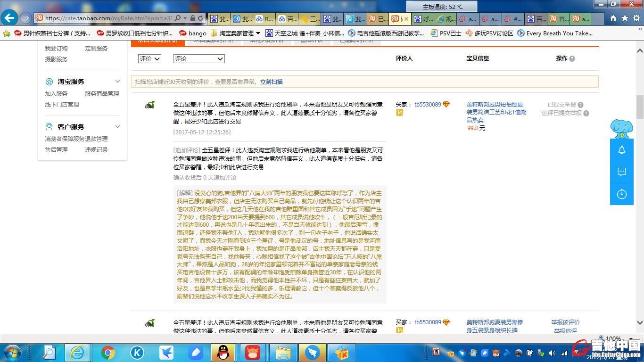Click the blue elephant mascot icon

[621, 129]
